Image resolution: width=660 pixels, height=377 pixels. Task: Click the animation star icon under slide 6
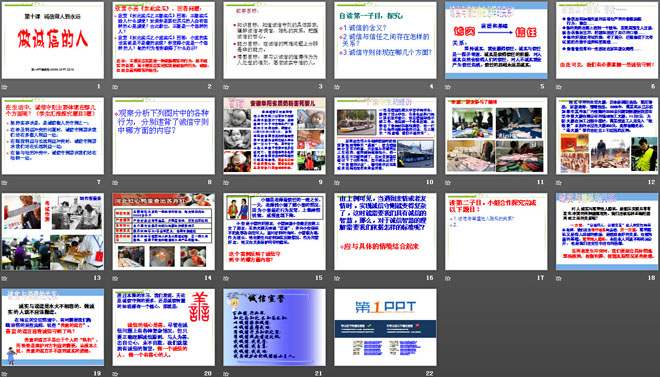(x=559, y=87)
